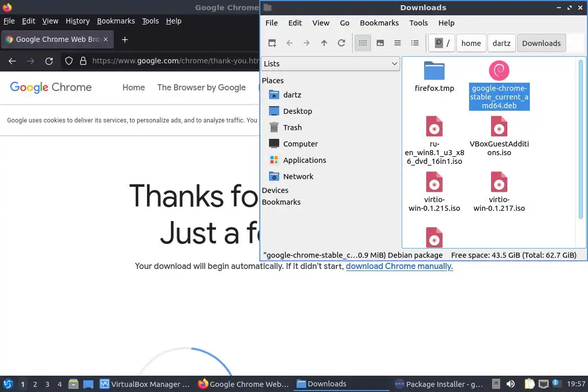This screenshot has height=392, width=588.
Task: Go to the dartz path segment
Action: pos(501,43)
